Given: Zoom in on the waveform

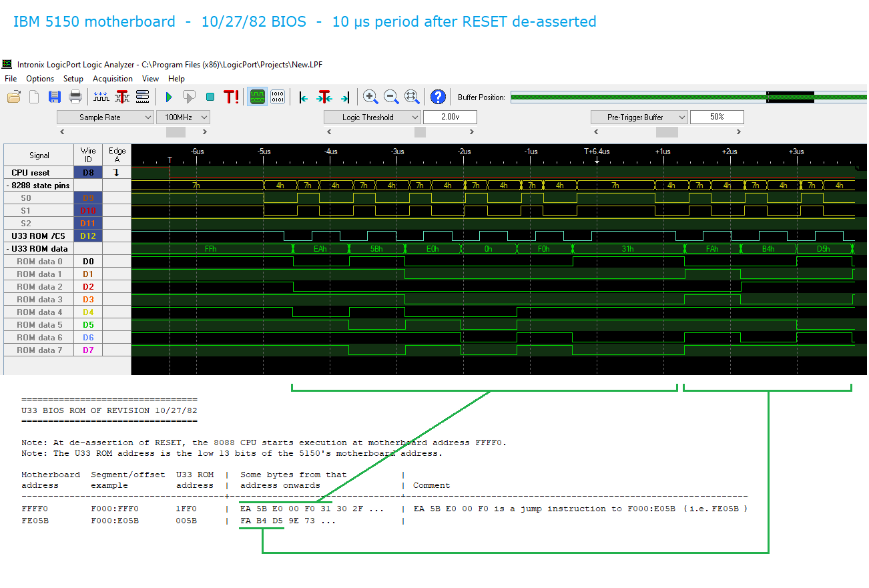Looking at the screenshot, I should (x=370, y=97).
